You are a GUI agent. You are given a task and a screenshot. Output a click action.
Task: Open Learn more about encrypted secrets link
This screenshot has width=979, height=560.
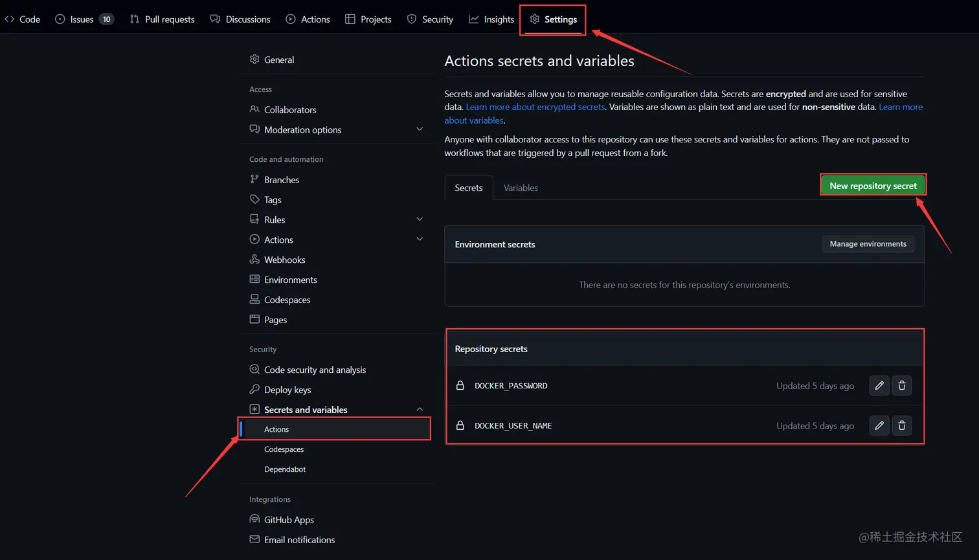click(x=535, y=107)
